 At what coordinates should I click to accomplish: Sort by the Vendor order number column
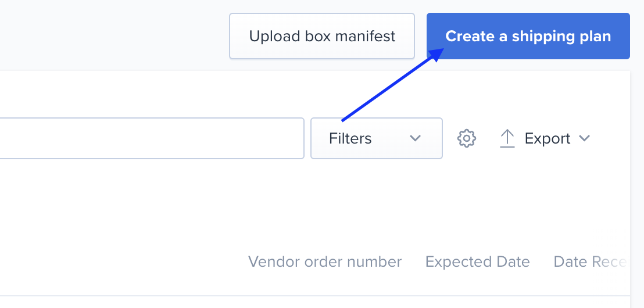(x=325, y=262)
